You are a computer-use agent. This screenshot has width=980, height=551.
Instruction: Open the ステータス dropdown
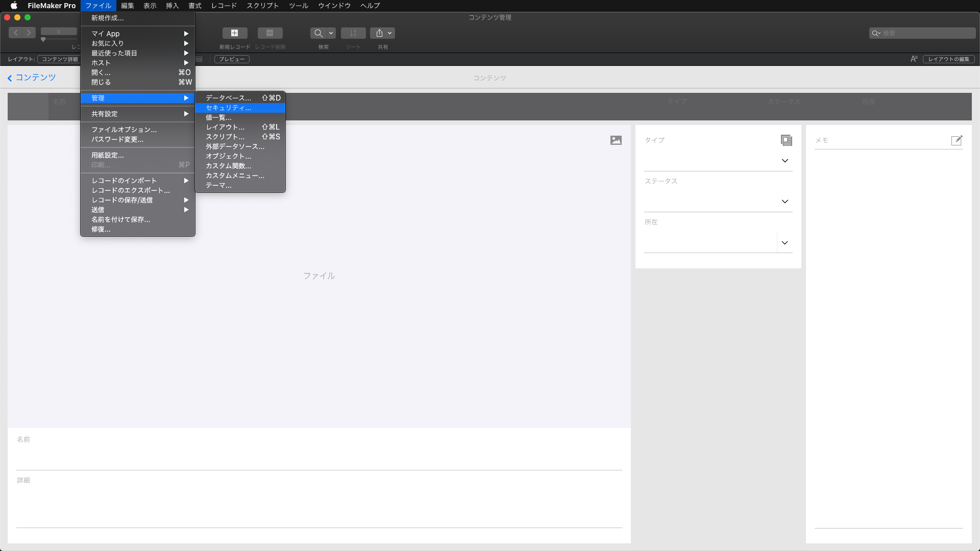785,202
